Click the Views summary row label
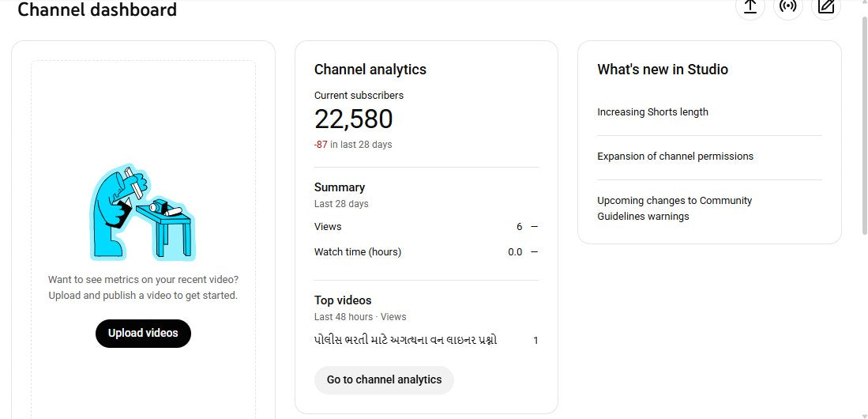868x419 pixels. click(x=328, y=227)
